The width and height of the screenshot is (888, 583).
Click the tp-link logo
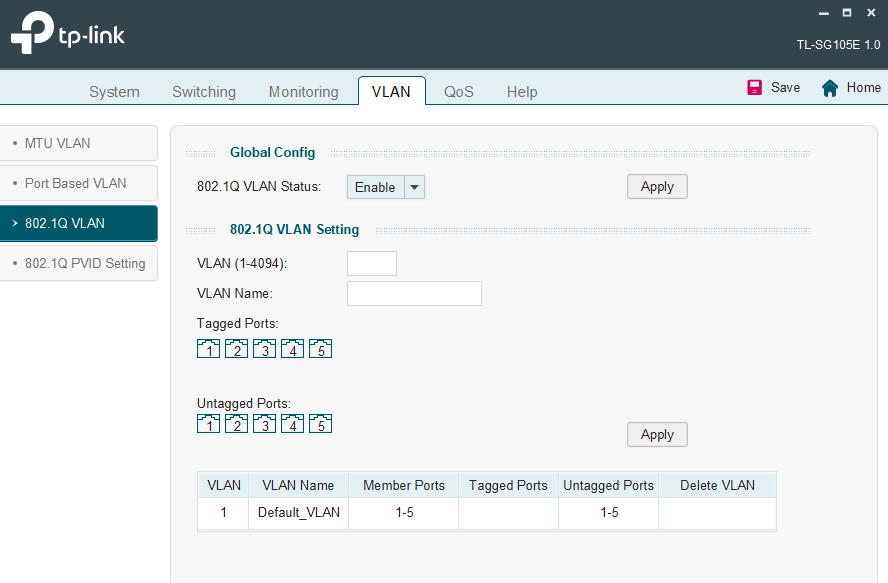click(x=67, y=36)
